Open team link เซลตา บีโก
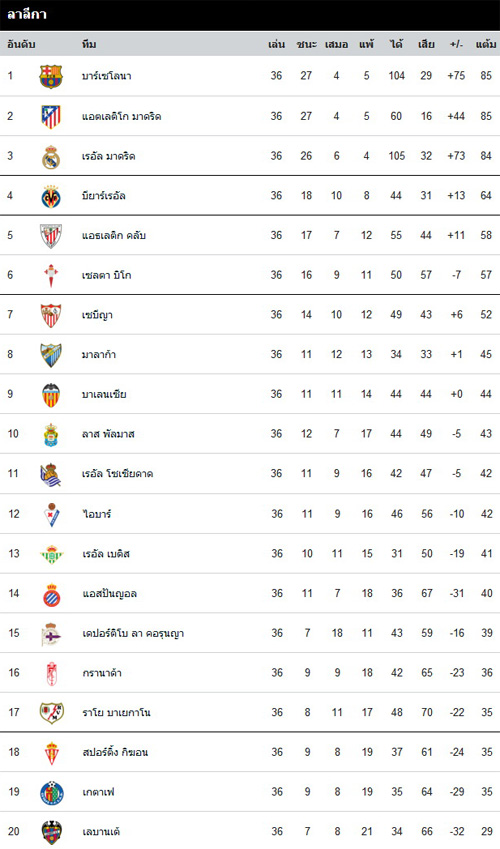The height and width of the screenshot is (849, 500). click(x=107, y=275)
